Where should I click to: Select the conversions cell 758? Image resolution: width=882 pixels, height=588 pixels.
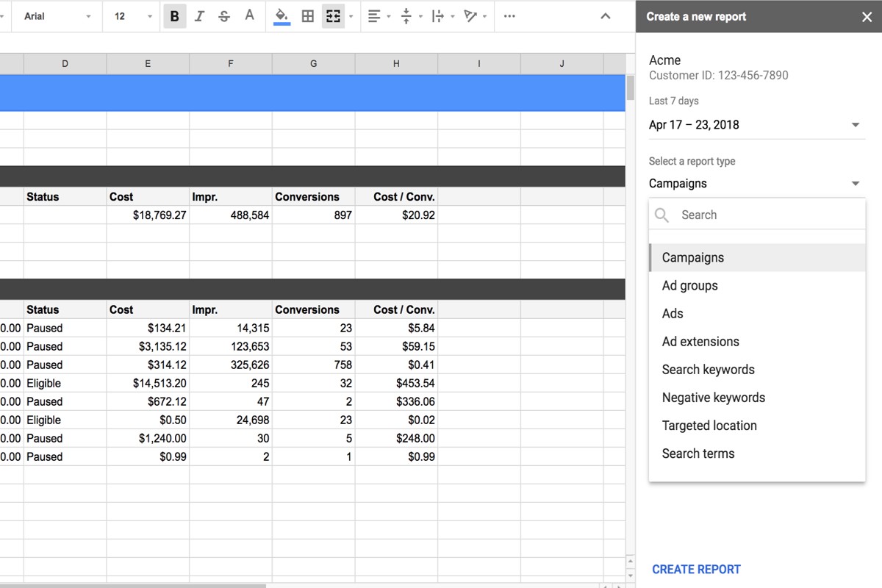click(x=313, y=365)
